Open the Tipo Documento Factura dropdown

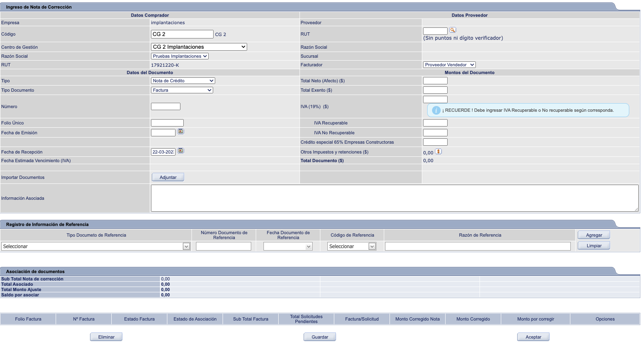coord(182,90)
